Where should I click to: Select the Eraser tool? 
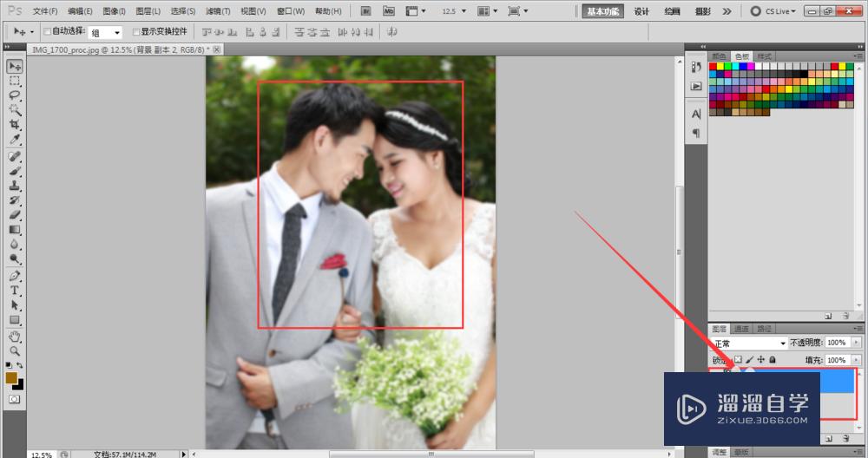(x=15, y=214)
